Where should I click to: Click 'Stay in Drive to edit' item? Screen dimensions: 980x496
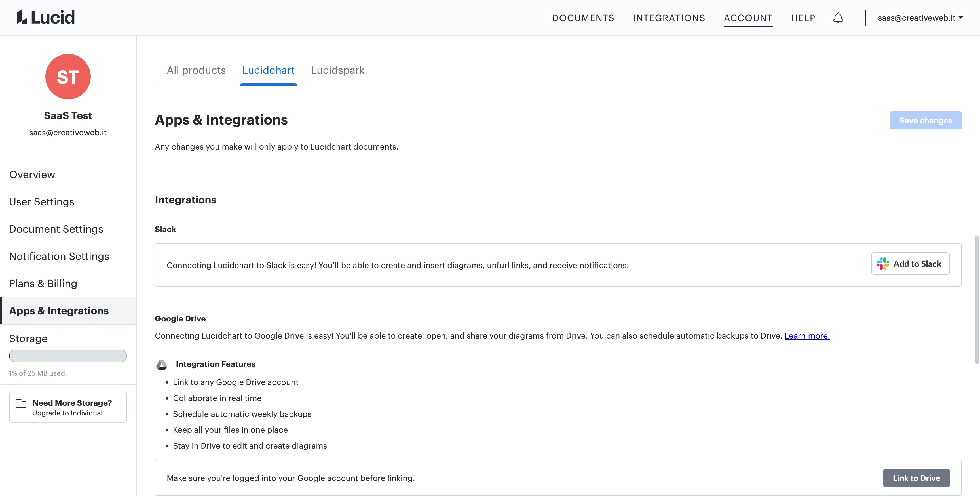pyautogui.click(x=250, y=446)
